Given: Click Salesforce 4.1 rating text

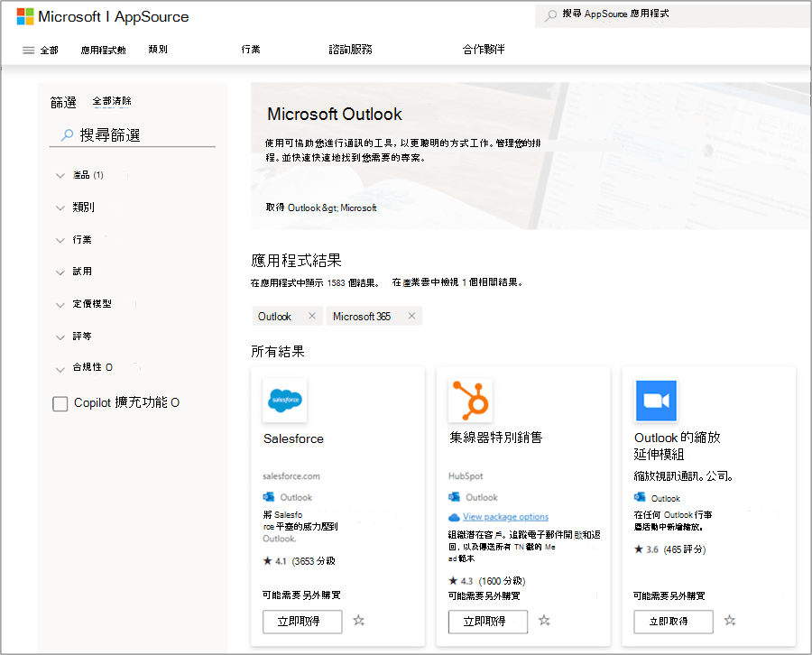Looking at the screenshot, I should click(299, 561).
